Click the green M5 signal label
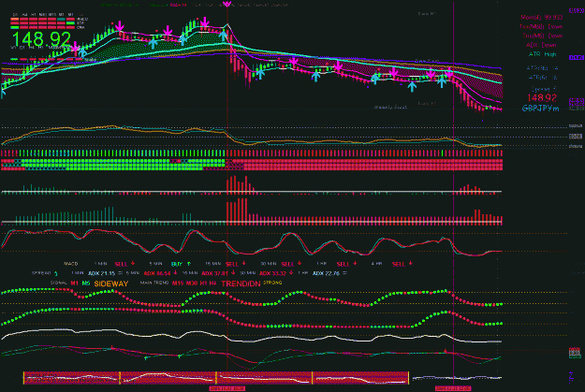The image size is (585, 392). [86, 283]
